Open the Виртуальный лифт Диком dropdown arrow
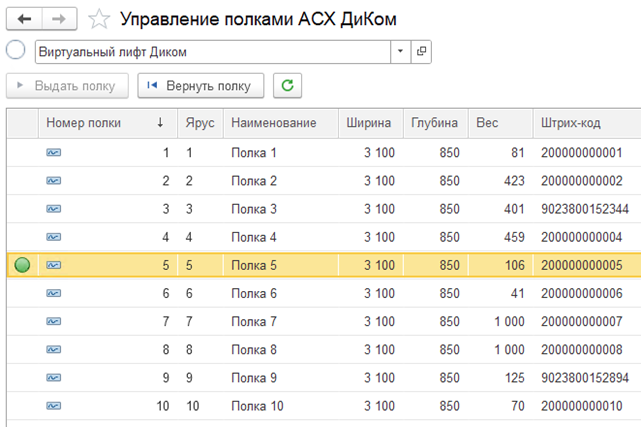The width and height of the screenshot is (641, 427). pyautogui.click(x=400, y=52)
